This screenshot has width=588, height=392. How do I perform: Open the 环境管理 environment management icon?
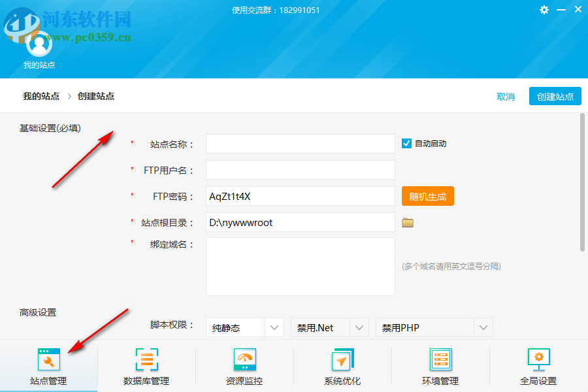[440, 359]
